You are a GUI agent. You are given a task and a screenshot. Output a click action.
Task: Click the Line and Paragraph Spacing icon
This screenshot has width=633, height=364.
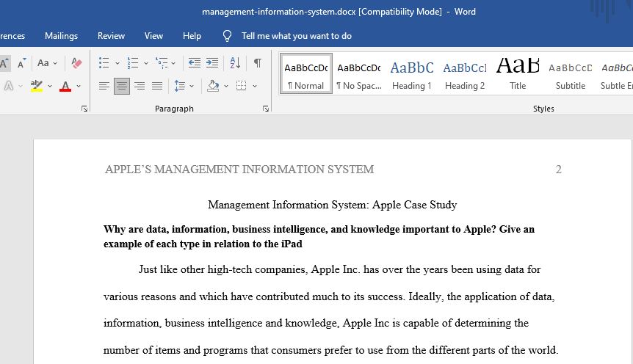(180, 86)
